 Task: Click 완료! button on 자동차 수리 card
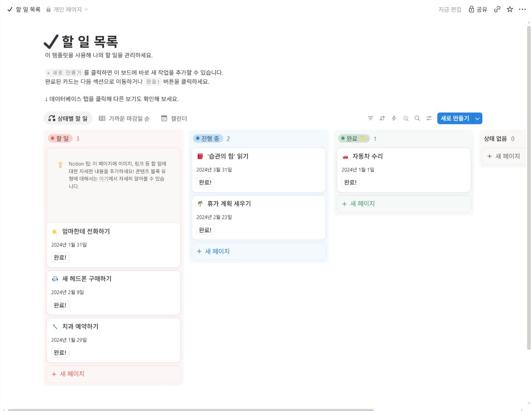click(350, 182)
